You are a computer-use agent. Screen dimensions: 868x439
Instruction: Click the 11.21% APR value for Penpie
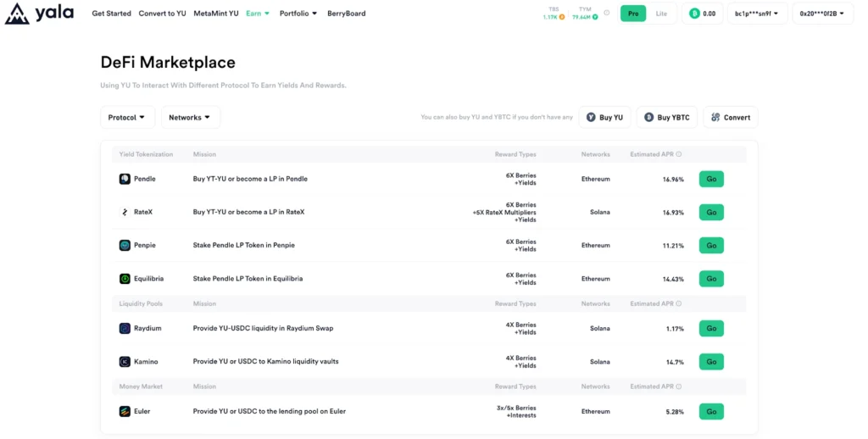click(673, 246)
